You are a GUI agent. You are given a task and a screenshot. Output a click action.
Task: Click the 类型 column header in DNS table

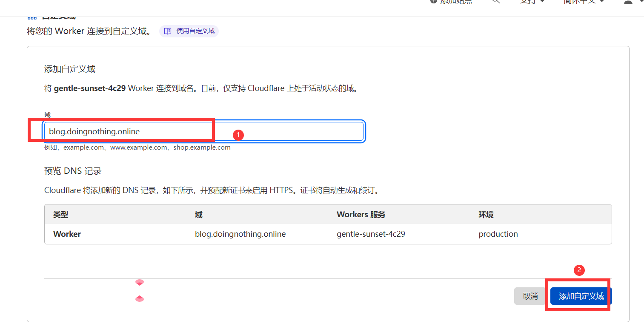click(61, 215)
